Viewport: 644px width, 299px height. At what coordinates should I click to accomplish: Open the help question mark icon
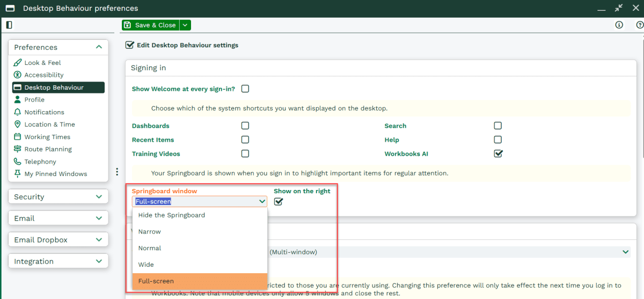pyautogui.click(x=640, y=25)
